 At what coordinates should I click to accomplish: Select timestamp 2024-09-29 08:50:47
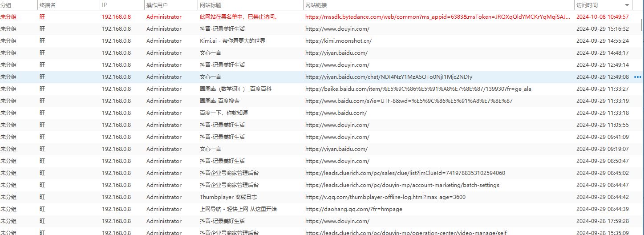coord(602,161)
